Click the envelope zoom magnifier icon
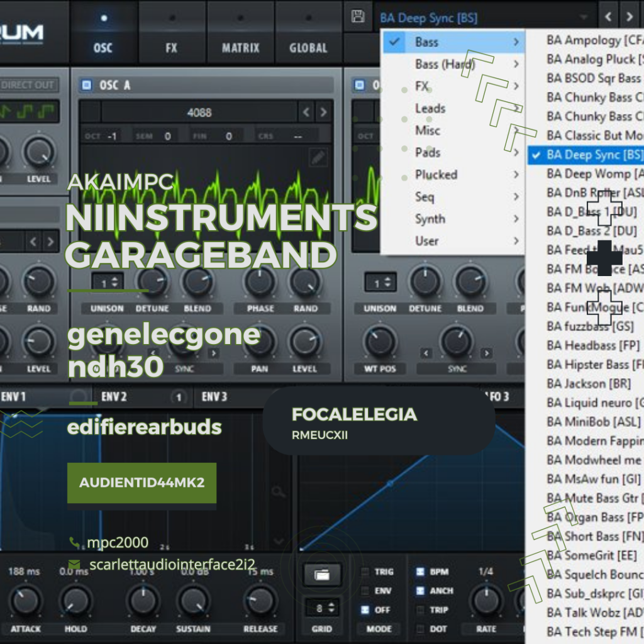Image resolution: width=644 pixels, height=644 pixels. [278, 491]
